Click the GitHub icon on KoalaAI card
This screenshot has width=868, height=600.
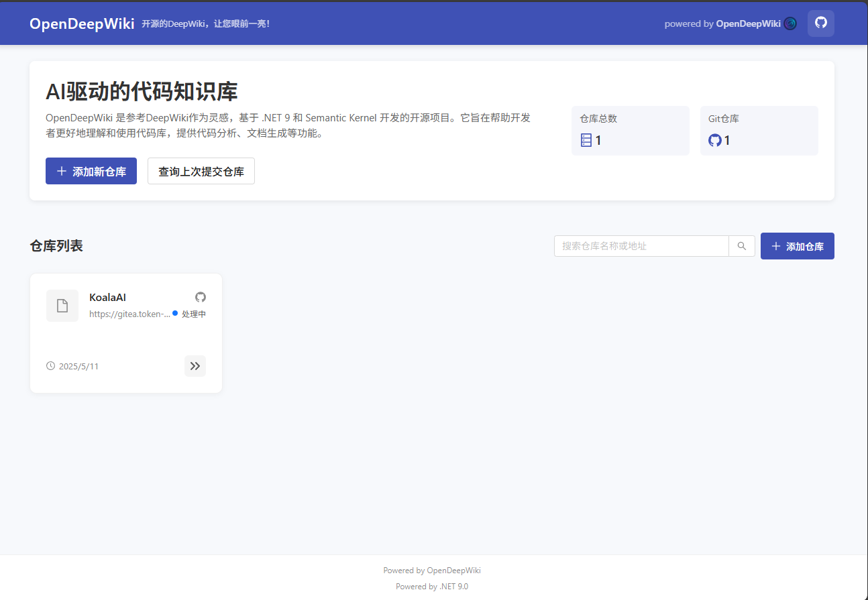tap(201, 297)
